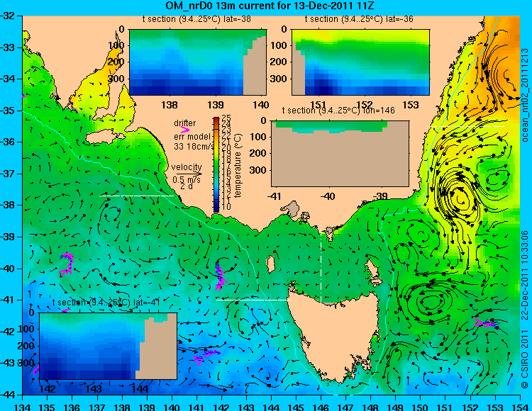The image size is (532, 411).
Task: Click the 't section (9.4..25°C) lon=146' heading
Action: (x=338, y=110)
